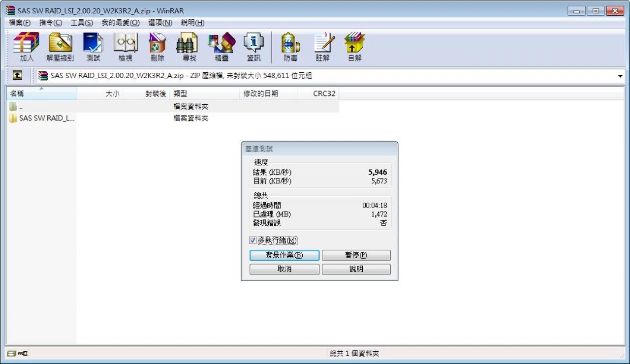Click the 00:04:18 elapsed time value

click(x=375, y=206)
